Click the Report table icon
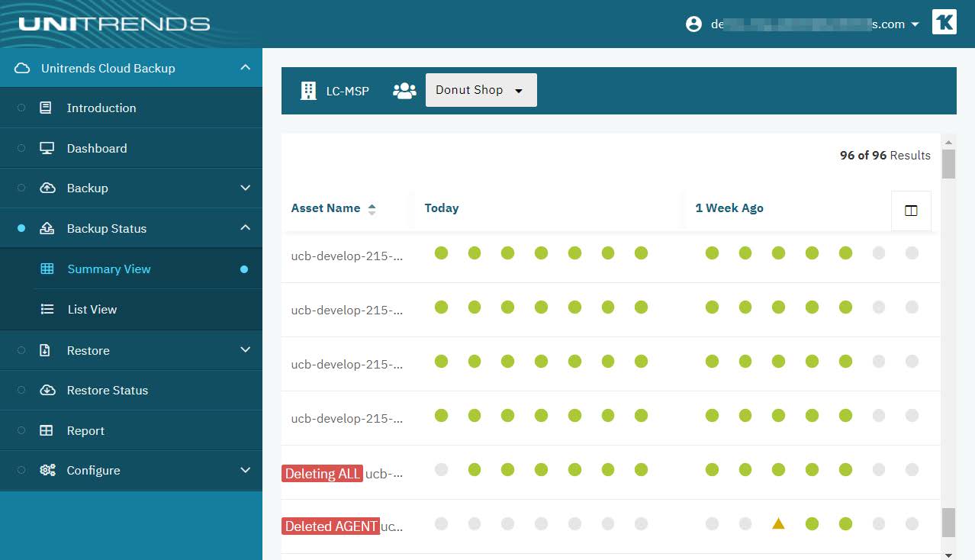 pyautogui.click(x=46, y=430)
